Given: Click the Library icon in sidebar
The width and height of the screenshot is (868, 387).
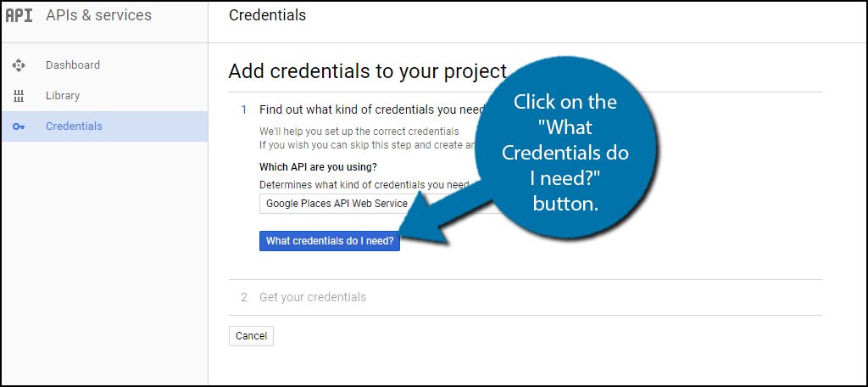Looking at the screenshot, I should 19,96.
